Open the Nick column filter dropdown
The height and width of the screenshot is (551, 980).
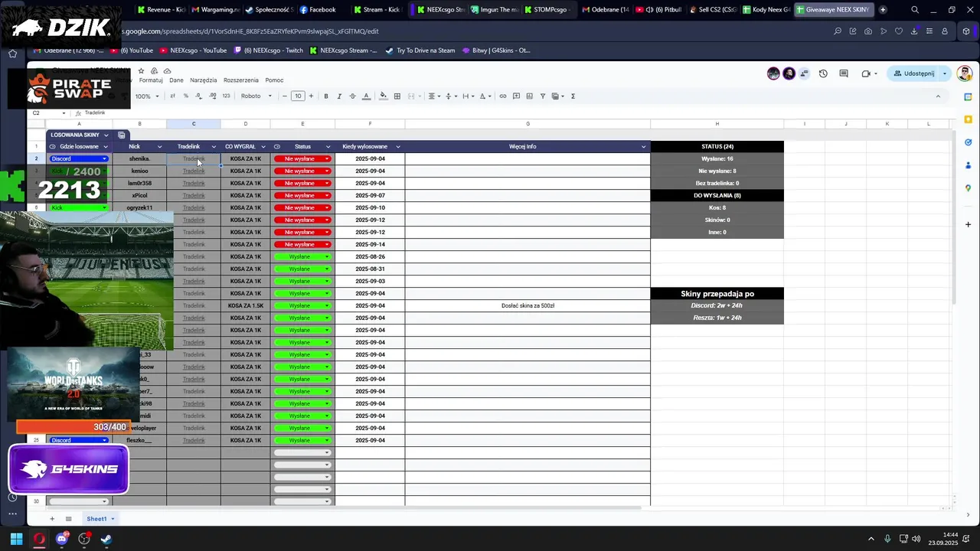point(160,147)
